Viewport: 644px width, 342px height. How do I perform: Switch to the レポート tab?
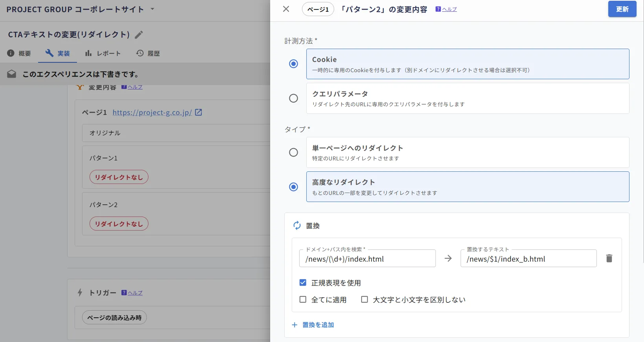103,53
